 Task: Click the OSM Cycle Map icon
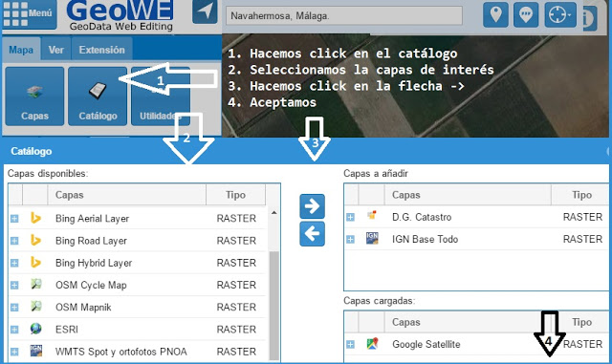[36, 284]
